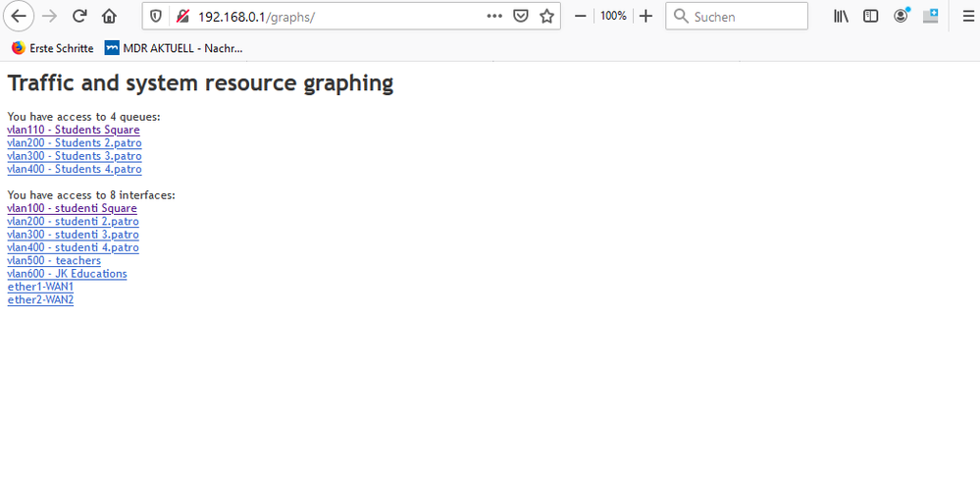The width and height of the screenshot is (980, 480).
Task: Open interface vlan400 - studenti 4.patro
Action: point(74,247)
